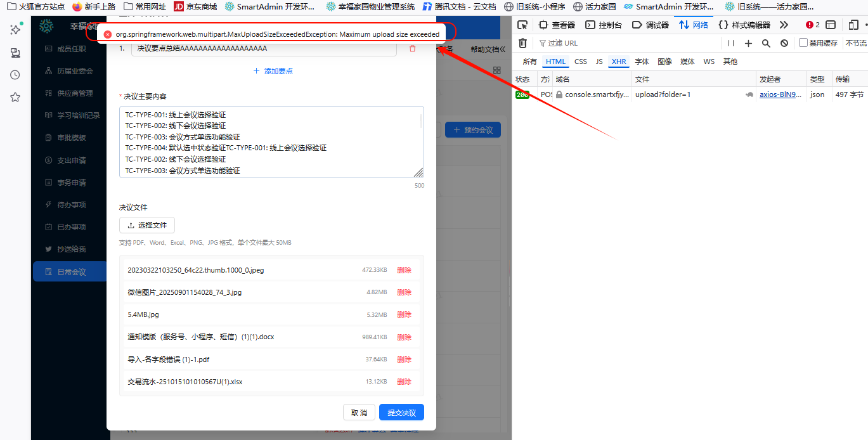This screenshot has width=868, height=440.
Task: Search network requests with the magnifier icon
Action: tap(766, 43)
